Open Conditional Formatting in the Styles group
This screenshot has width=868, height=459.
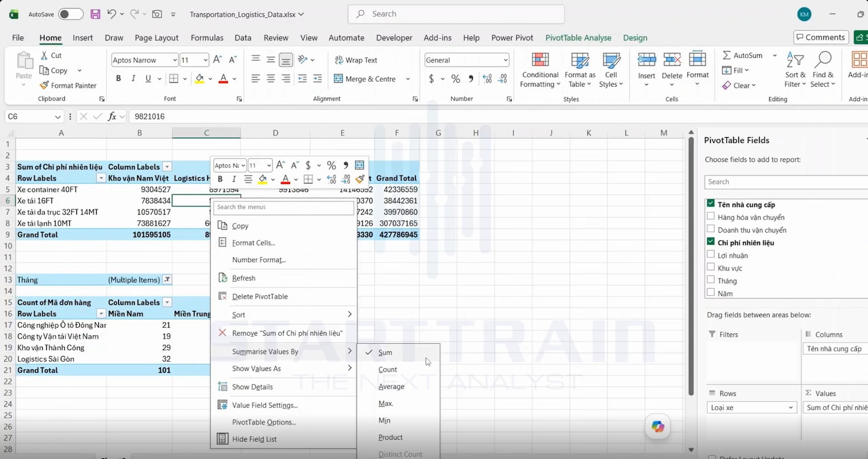click(x=540, y=70)
